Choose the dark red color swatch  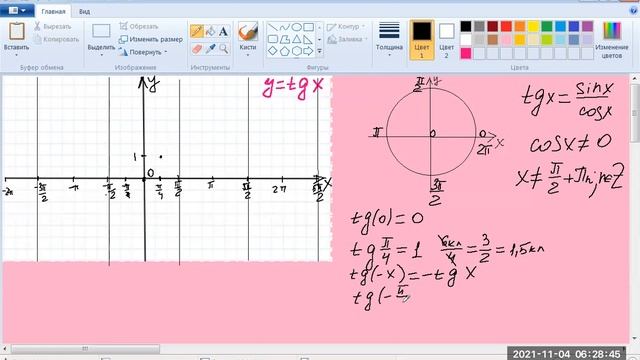coord(493,27)
